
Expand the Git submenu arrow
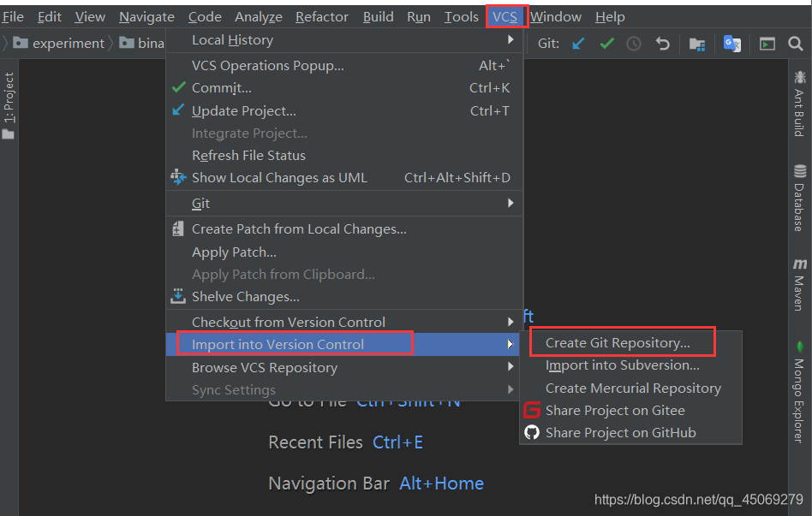tap(510, 203)
